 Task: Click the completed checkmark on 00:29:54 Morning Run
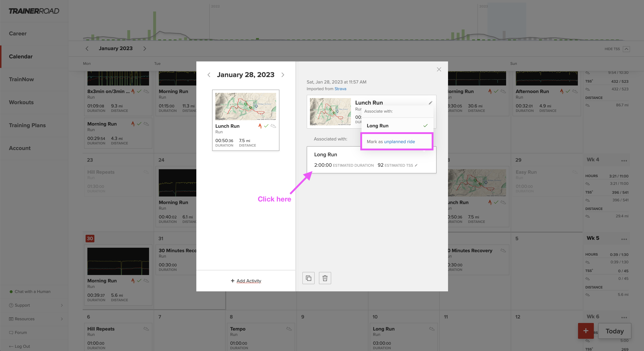[139, 124]
